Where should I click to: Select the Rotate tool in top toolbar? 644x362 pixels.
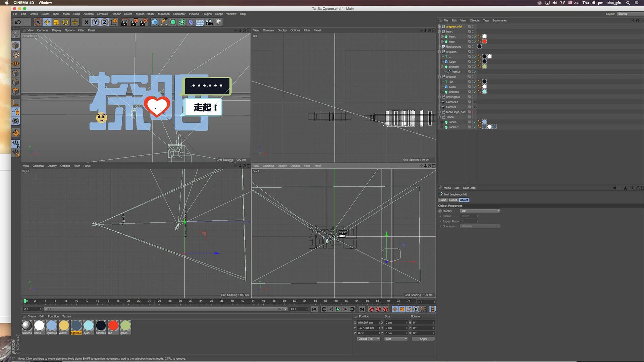(x=66, y=22)
